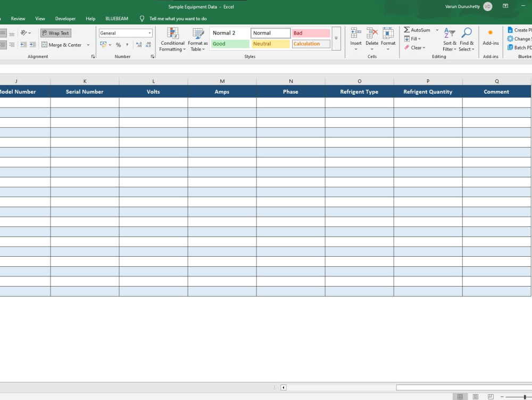The image size is (532, 400).
Task: Select column K header
Action: tap(85, 81)
